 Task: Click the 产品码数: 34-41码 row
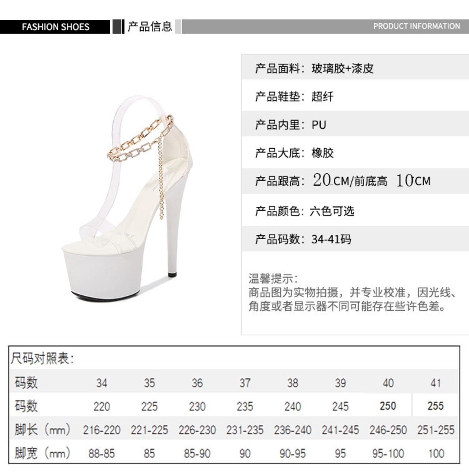[355, 239]
